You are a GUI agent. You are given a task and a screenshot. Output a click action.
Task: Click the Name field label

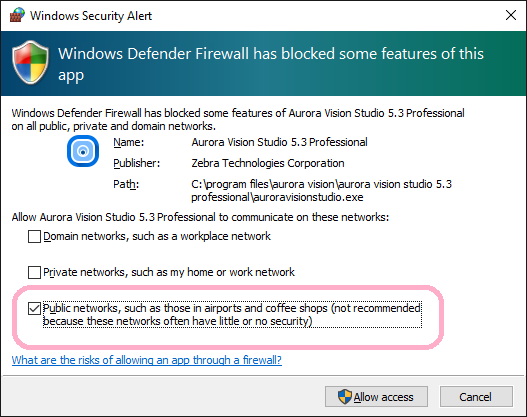click(x=128, y=142)
